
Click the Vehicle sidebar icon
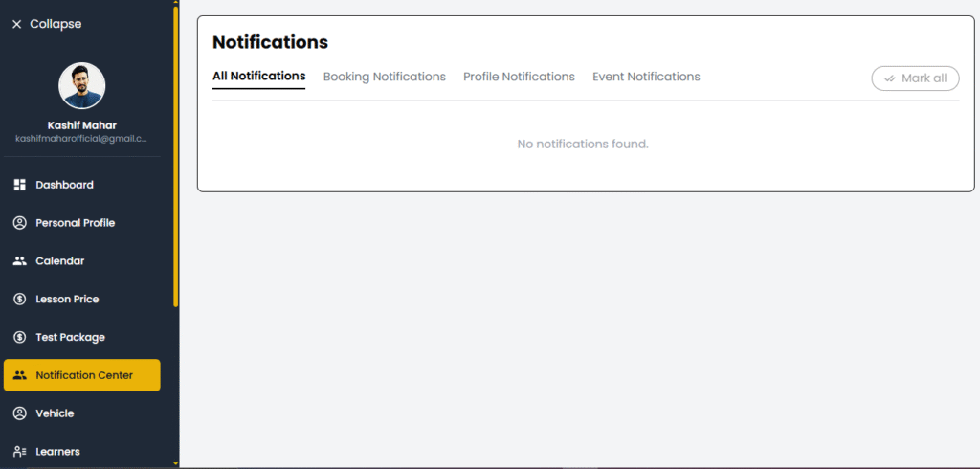tap(19, 413)
